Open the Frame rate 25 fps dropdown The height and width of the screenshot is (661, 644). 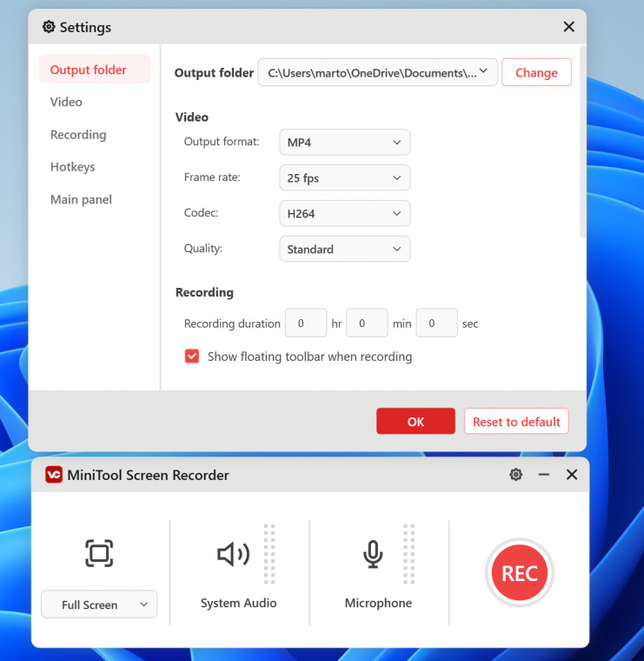coord(344,178)
